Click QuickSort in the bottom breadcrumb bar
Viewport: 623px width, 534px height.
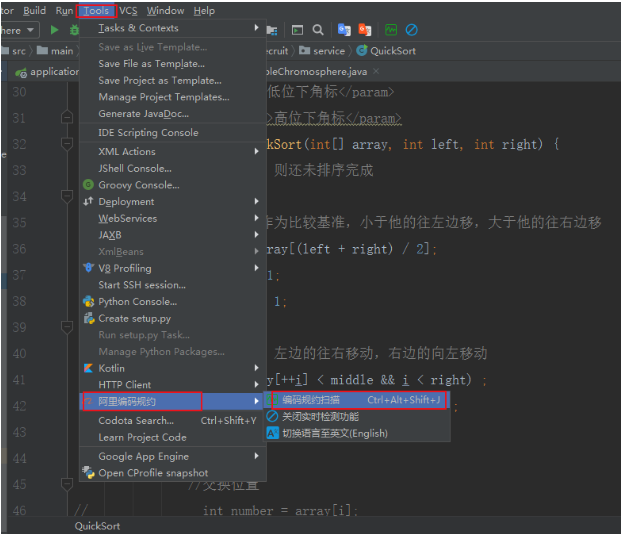pyautogui.click(x=97, y=526)
